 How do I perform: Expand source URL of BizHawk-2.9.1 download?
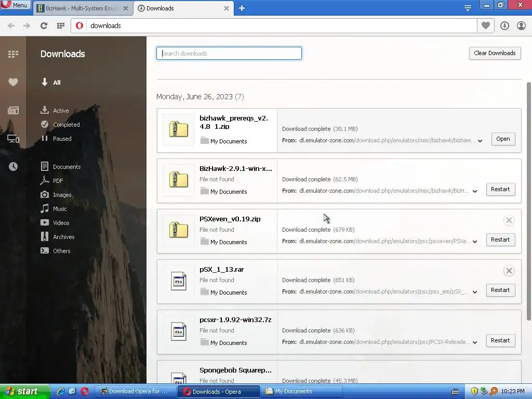pyautogui.click(x=475, y=191)
